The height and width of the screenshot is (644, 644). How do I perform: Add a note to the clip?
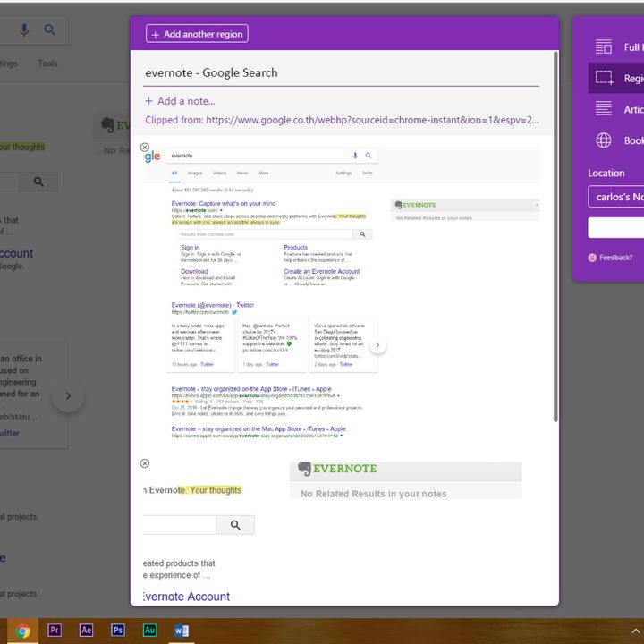pos(180,101)
